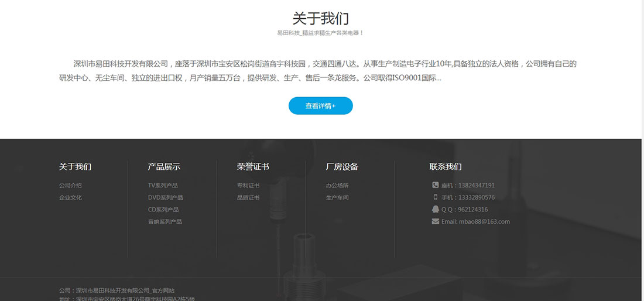Click the landline phone icon beside 座机
Viewport: 644px width, 301px height.
[x=435, y=186]
